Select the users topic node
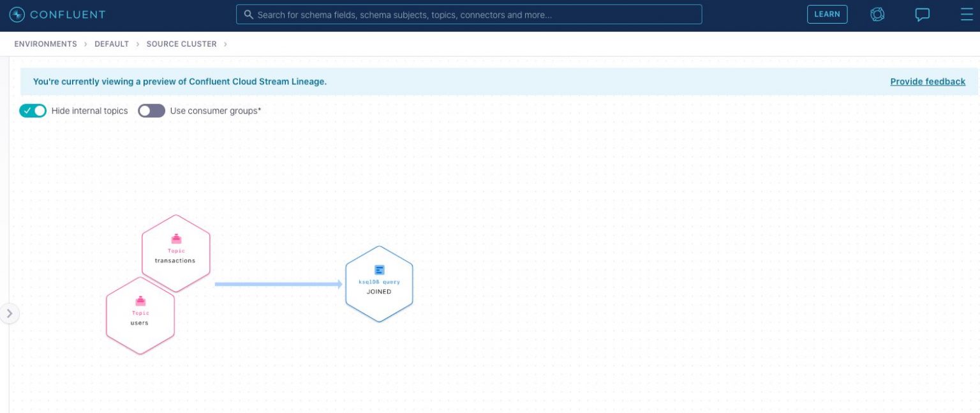The image size is (980, 413). 140,316
